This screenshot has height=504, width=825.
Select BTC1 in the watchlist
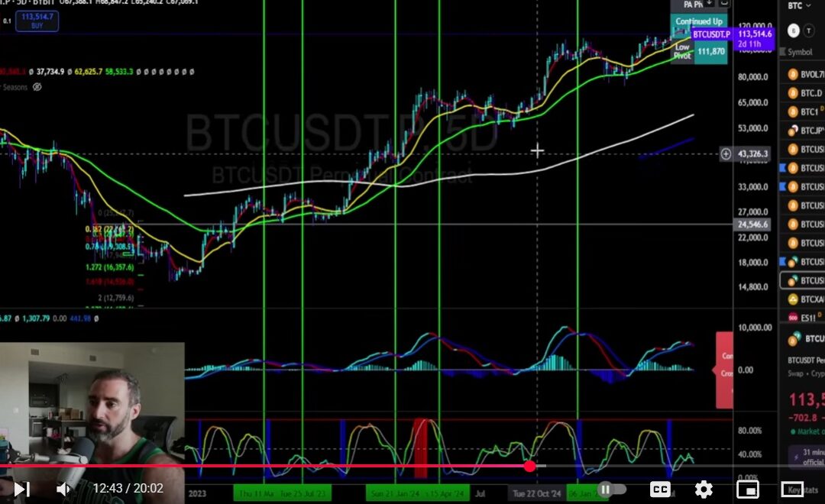[806, 111]
